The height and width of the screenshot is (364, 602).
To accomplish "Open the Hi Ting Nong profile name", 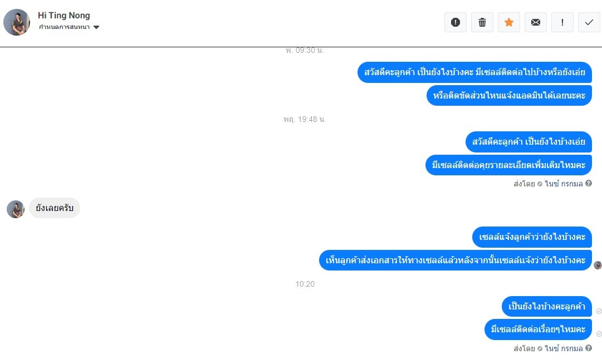I will (x=63, y=16).
